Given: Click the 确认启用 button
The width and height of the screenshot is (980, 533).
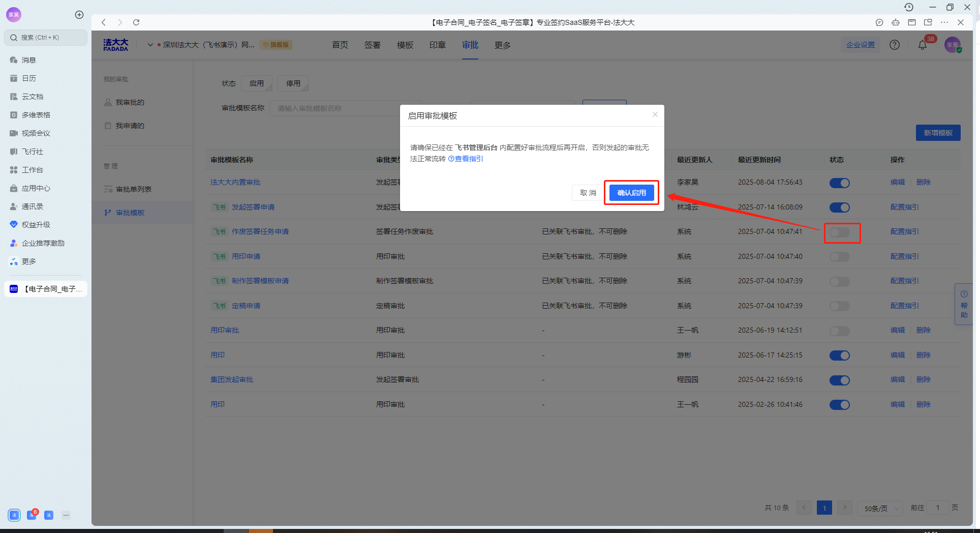Looking at the screenshot, I should pos(632,193).
